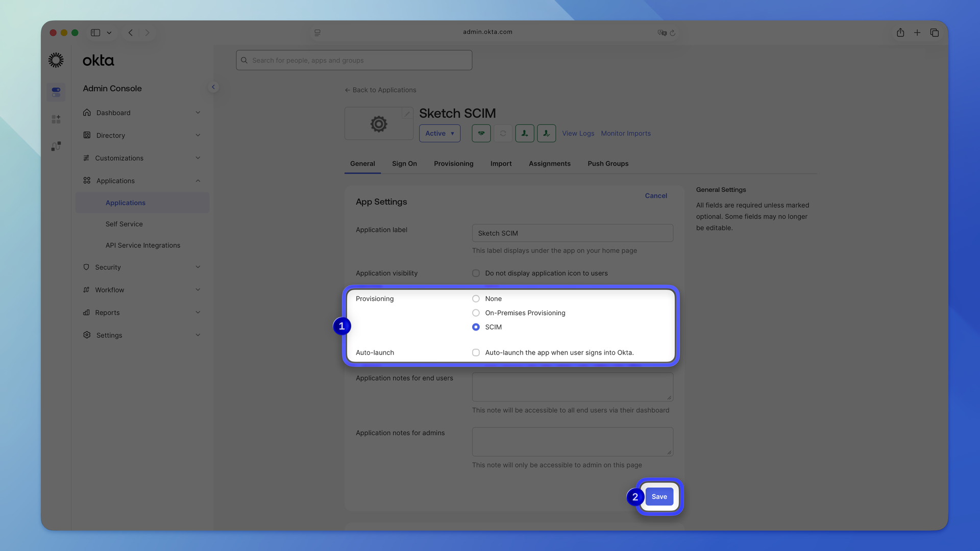Screen dimensions: 980x551
Task: Enable Auto-launch the app checkbox
Action: (476, 353)
